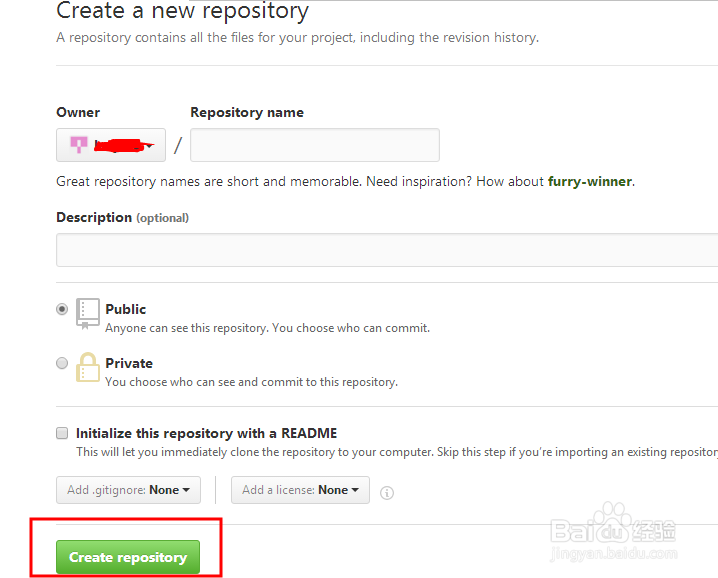Image resolution: width=718 pixels, height=578 pixels.
Task: Open the Owner account dropdown
Action: pos(111,145)
